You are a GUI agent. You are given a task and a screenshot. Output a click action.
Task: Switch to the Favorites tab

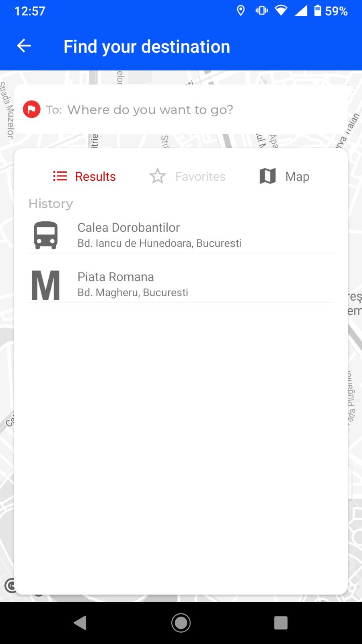coord(187,176)
